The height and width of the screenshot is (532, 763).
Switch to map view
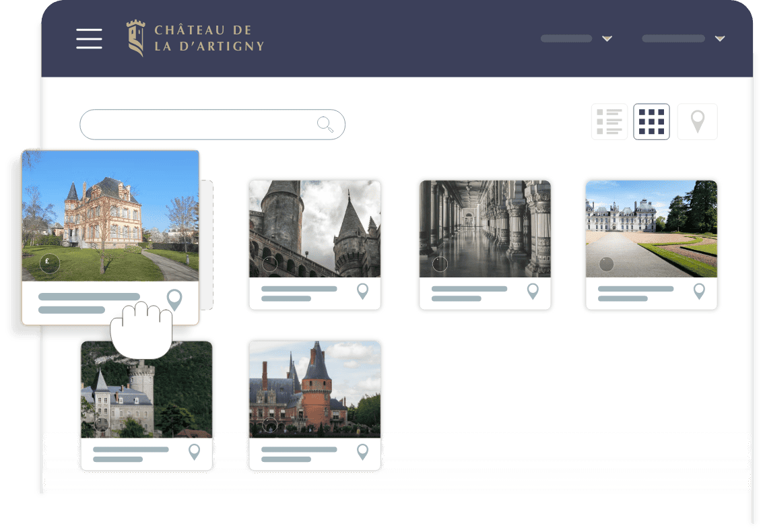tap(697, 122)
